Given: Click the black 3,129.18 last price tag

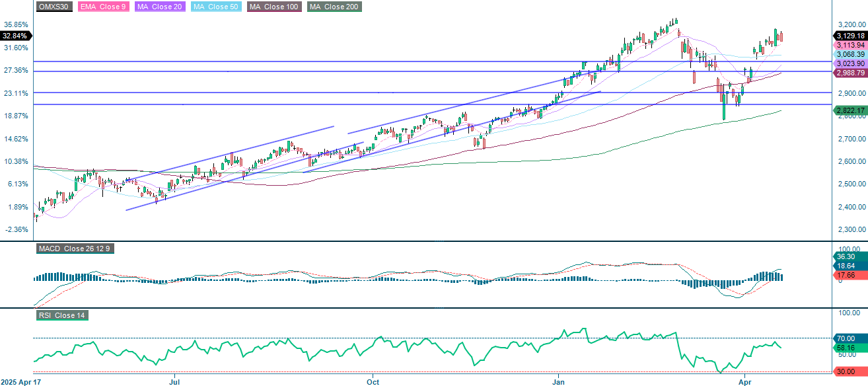Looking at the screenshot, I should pyautogui.click(x=850, y=36).
